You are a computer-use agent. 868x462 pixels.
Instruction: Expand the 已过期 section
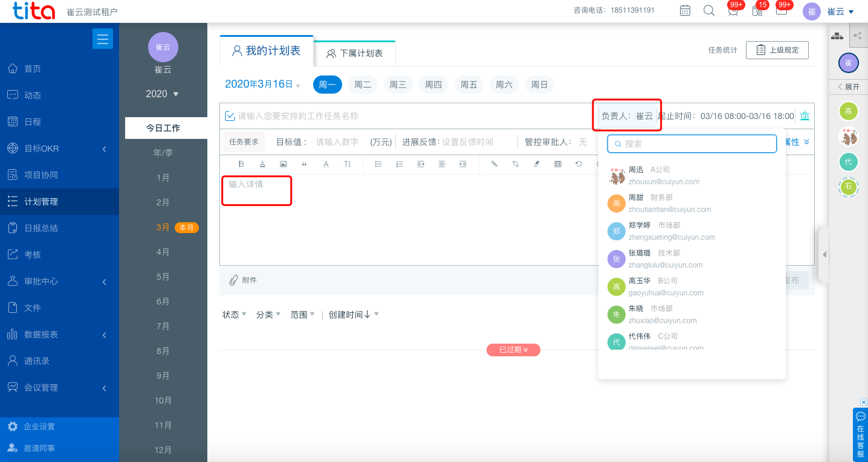tap(513, 350)
